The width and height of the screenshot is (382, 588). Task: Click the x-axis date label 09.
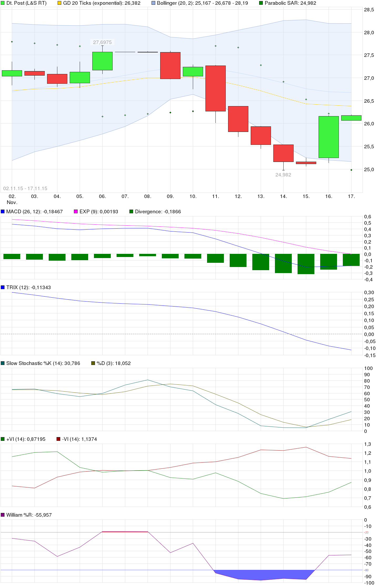pos(170,196)
